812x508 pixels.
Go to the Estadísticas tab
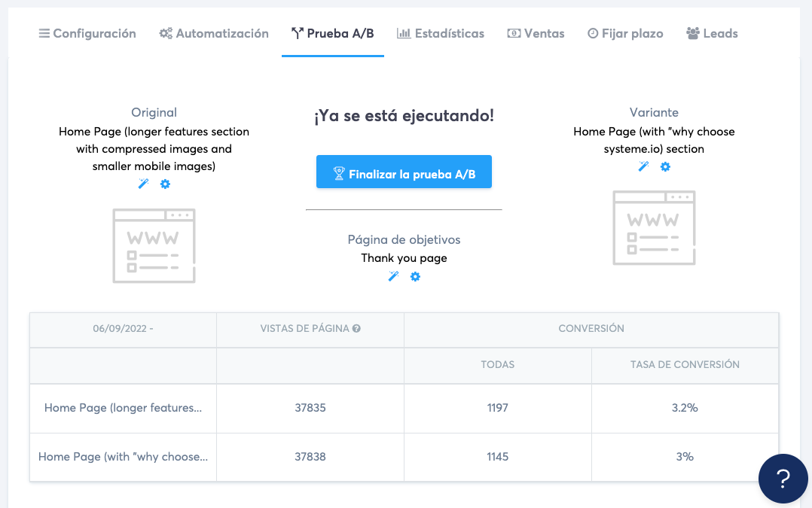(441, 33)
